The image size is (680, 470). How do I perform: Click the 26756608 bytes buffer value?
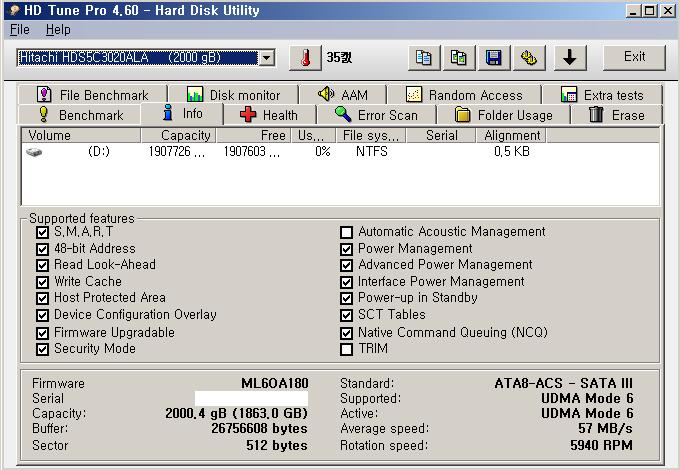(259, 428)
